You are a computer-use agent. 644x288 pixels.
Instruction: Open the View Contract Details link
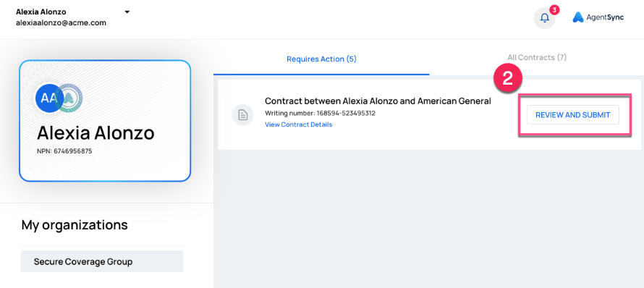click(x=299, y=124)
